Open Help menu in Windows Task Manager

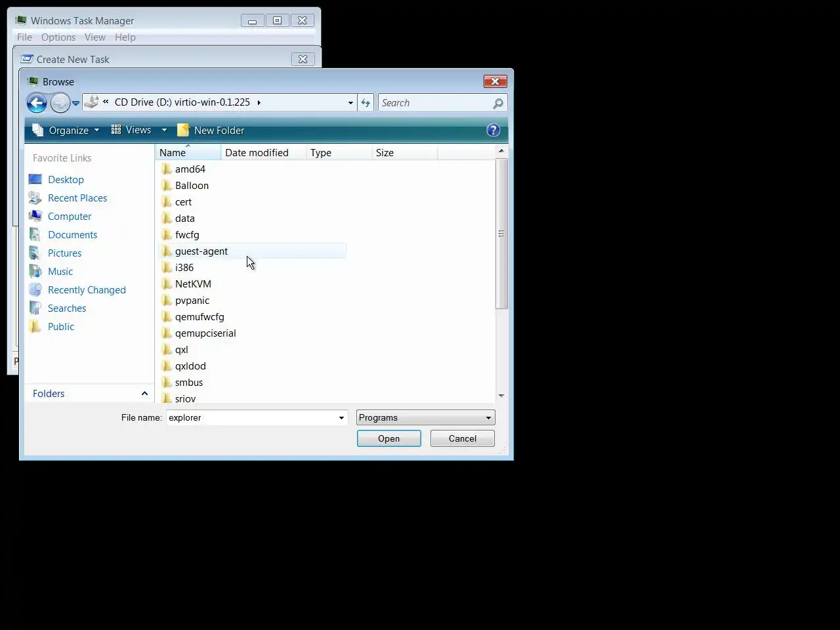tap(125, 37)
